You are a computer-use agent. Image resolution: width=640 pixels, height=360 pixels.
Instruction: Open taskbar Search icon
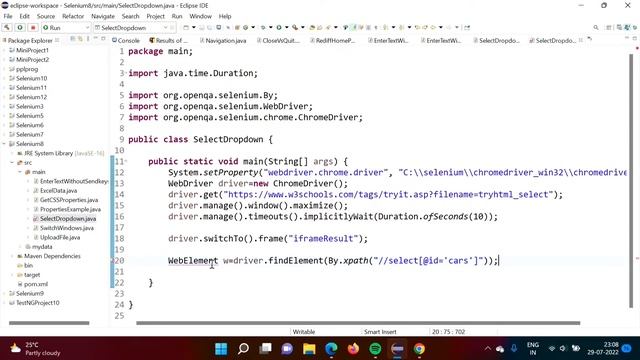tap(243, 349)
